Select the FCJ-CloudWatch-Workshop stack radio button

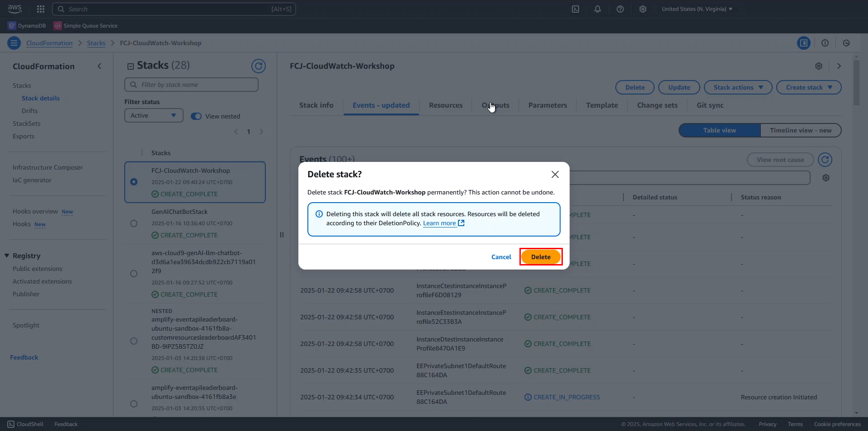[x=134, y=182]
